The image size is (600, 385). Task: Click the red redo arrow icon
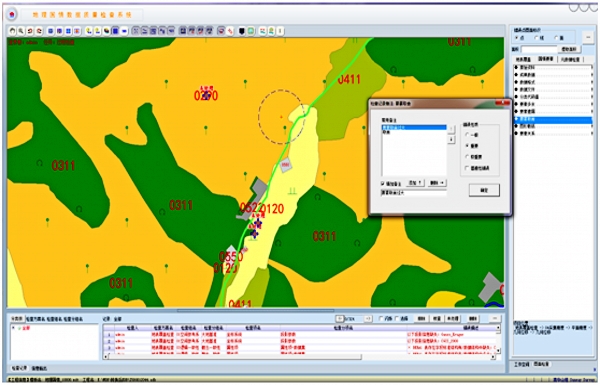[39, 31]
